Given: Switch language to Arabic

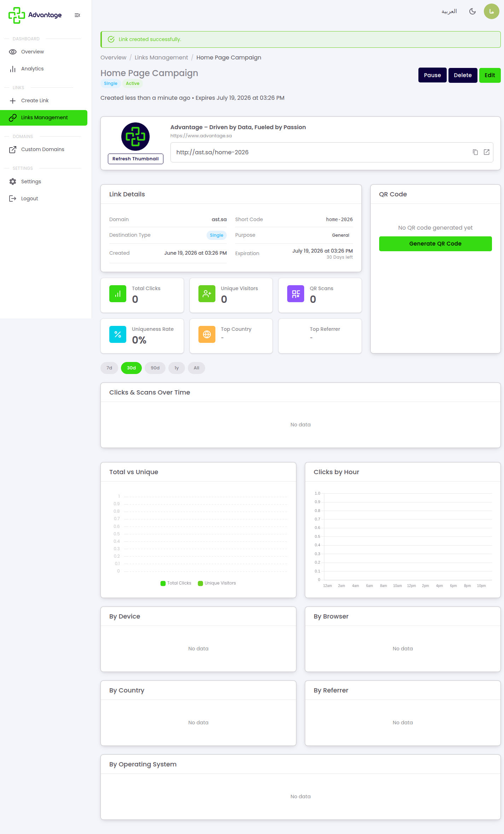Looking at the screenshot, I should 449,11.
